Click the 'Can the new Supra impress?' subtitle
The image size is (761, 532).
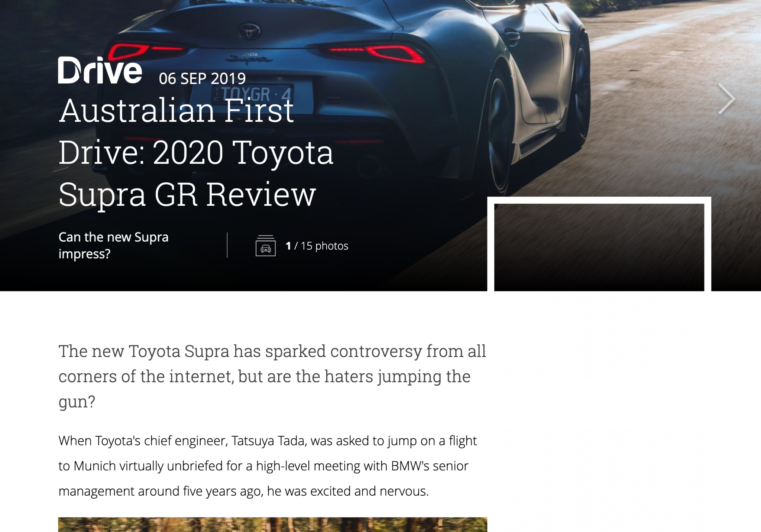tap(113, 246)
